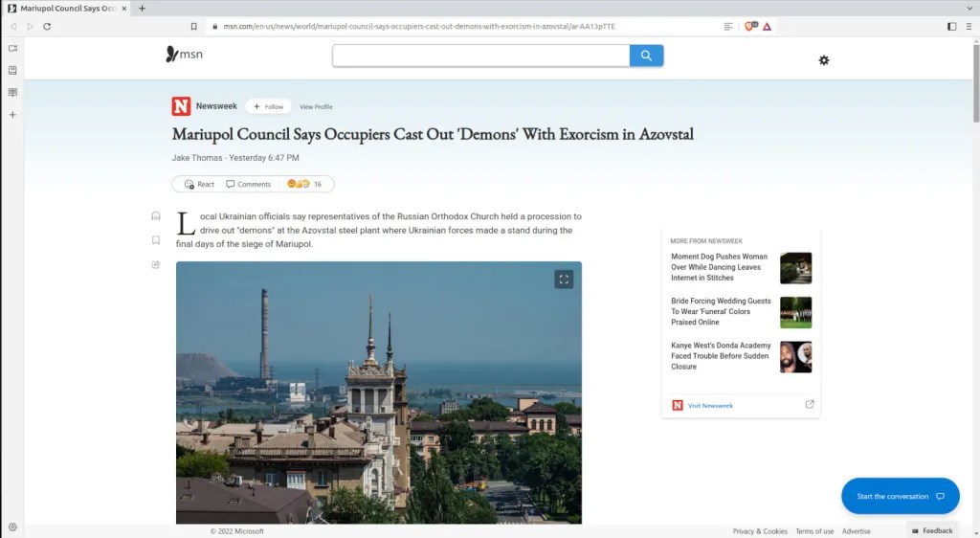Follow Newsweek with the Follow button
The image size is (980, 538).
coord(268,106)
